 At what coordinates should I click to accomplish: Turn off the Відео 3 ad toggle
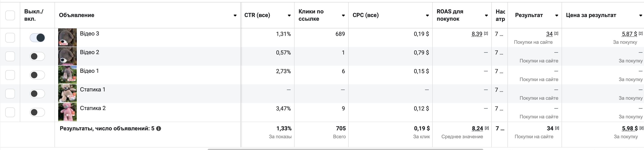37,38
